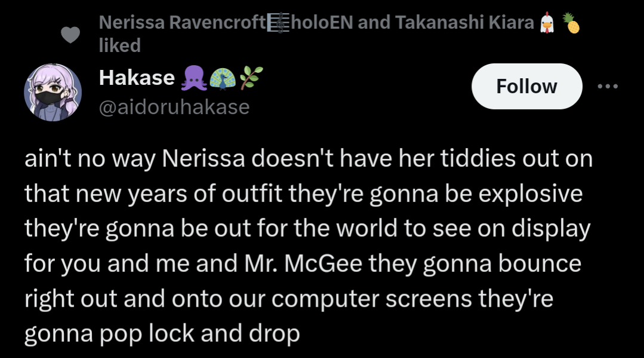Click the gray heart liked icon
Viewport: 644px width, 358px height.
point(70,35)
